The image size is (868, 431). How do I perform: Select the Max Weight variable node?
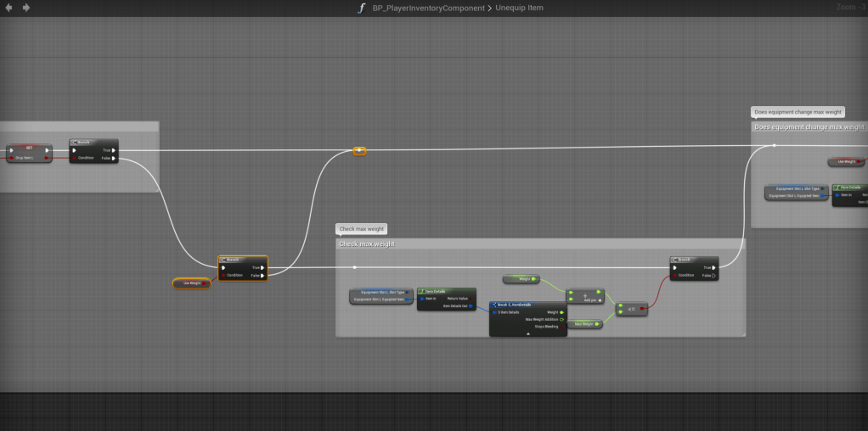(x=583, y=323)
